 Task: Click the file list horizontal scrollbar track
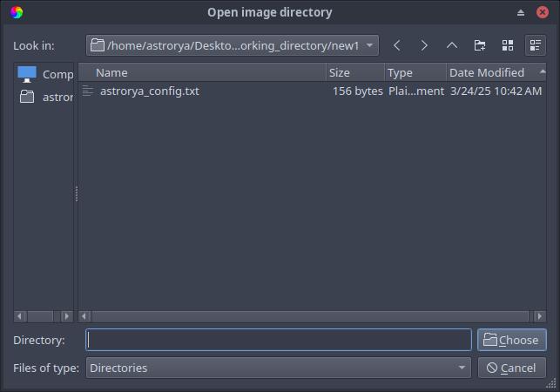(310, 316)
